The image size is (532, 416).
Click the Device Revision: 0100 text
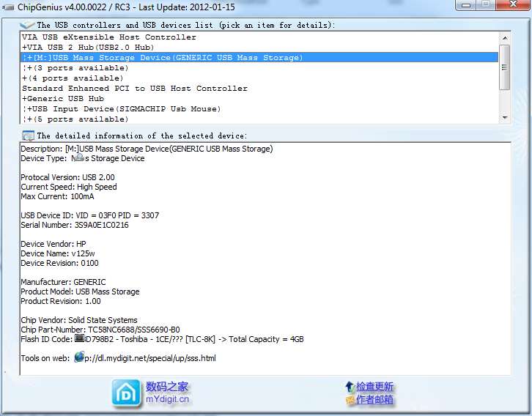(59, 263)
